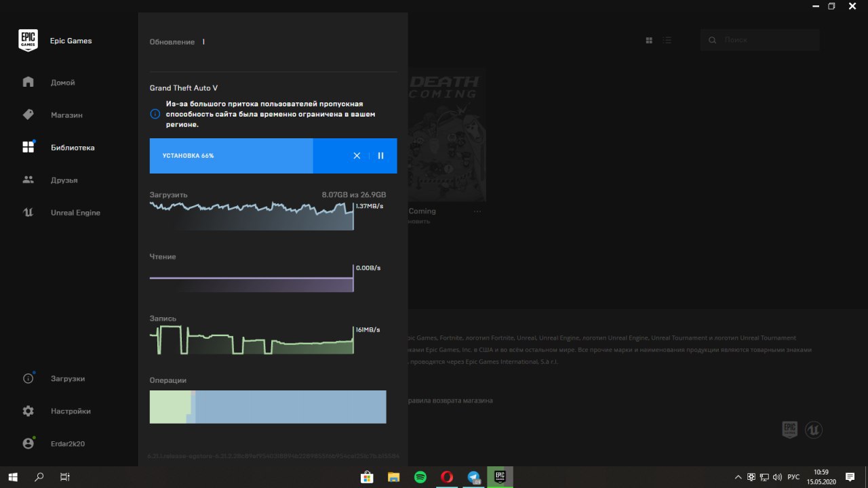Click the info icon beside the bandwidth notice
The width and height of the screenshot is (868, 488).
coord(155,115)
